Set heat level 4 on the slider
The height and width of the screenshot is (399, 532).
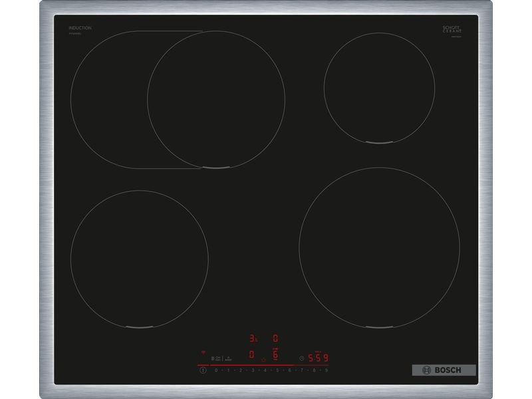tap(265, 370)
